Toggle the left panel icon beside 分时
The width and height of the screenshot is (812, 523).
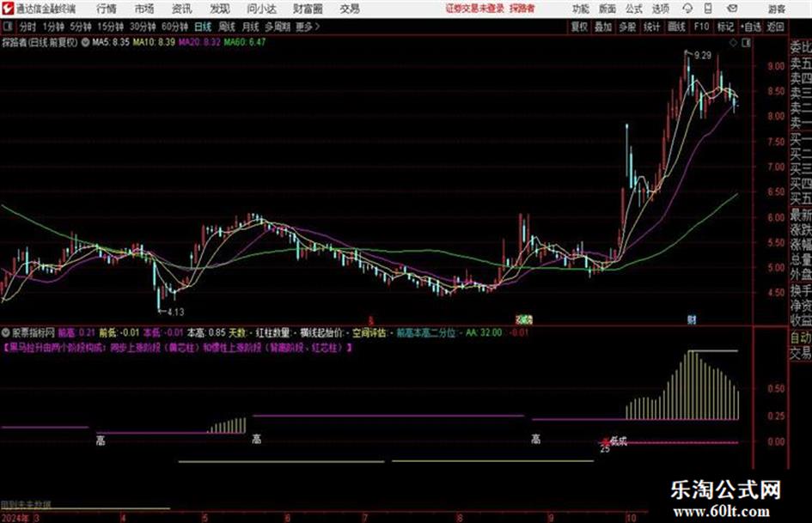(8, 27)
